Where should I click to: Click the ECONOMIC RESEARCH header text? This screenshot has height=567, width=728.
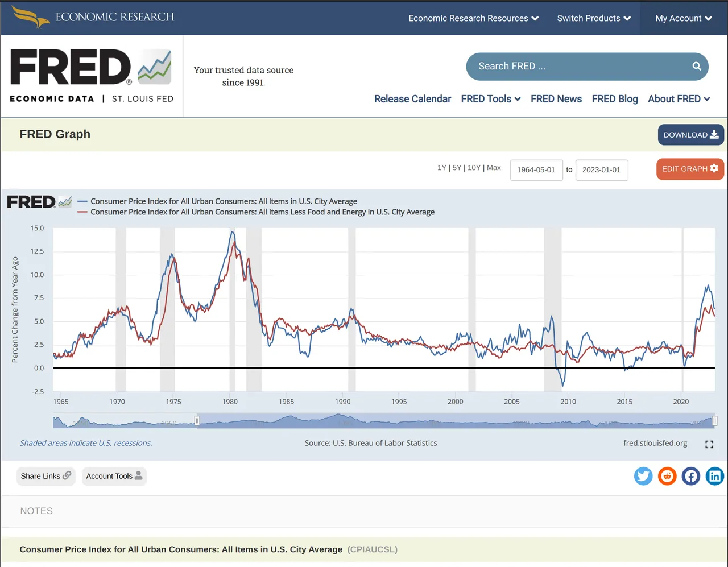(x=115, y=17)
